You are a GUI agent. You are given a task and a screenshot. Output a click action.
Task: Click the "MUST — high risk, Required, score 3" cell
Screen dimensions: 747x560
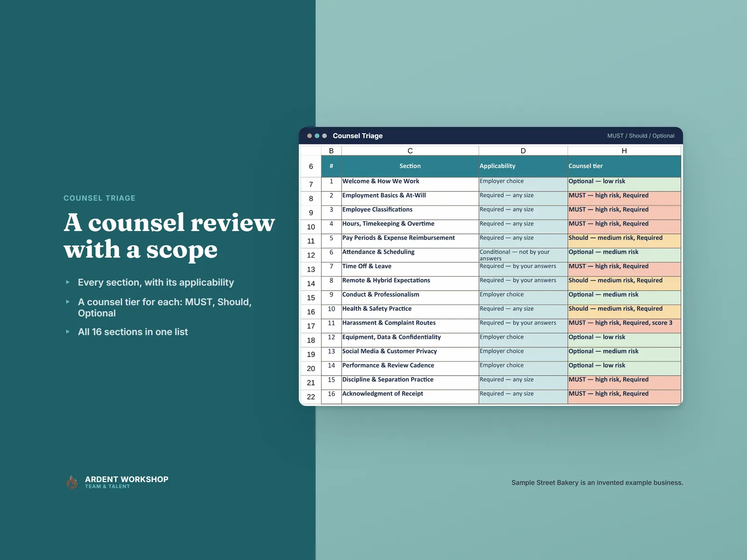tap(624, 326)
